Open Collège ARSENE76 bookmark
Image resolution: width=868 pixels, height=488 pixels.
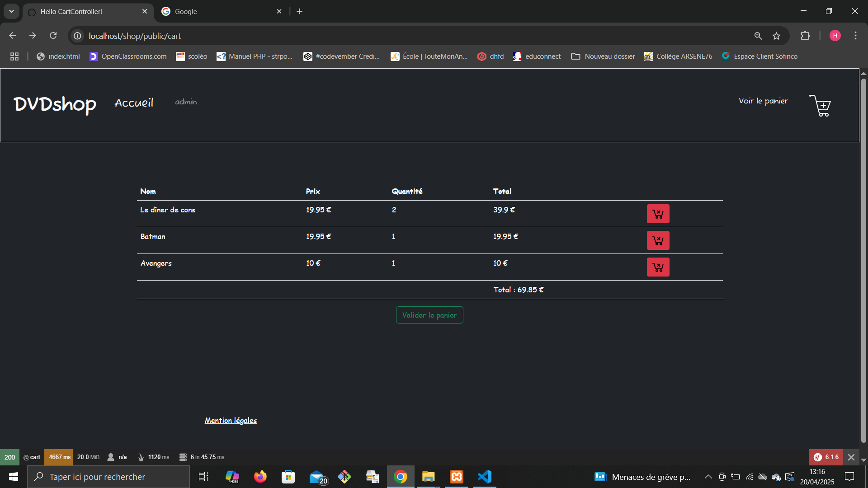point(678,56)
